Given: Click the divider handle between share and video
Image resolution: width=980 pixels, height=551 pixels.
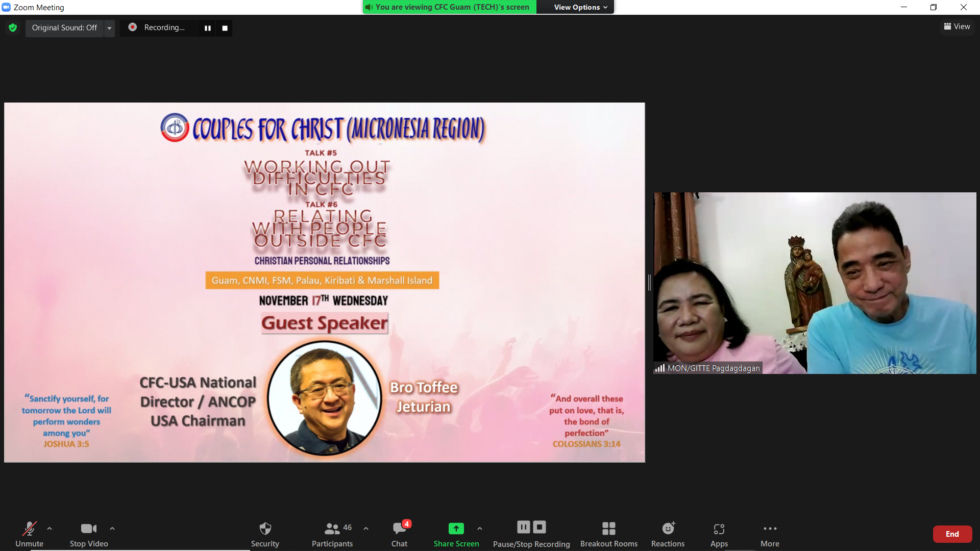Looking at the screenshot, I should [649, 283].
